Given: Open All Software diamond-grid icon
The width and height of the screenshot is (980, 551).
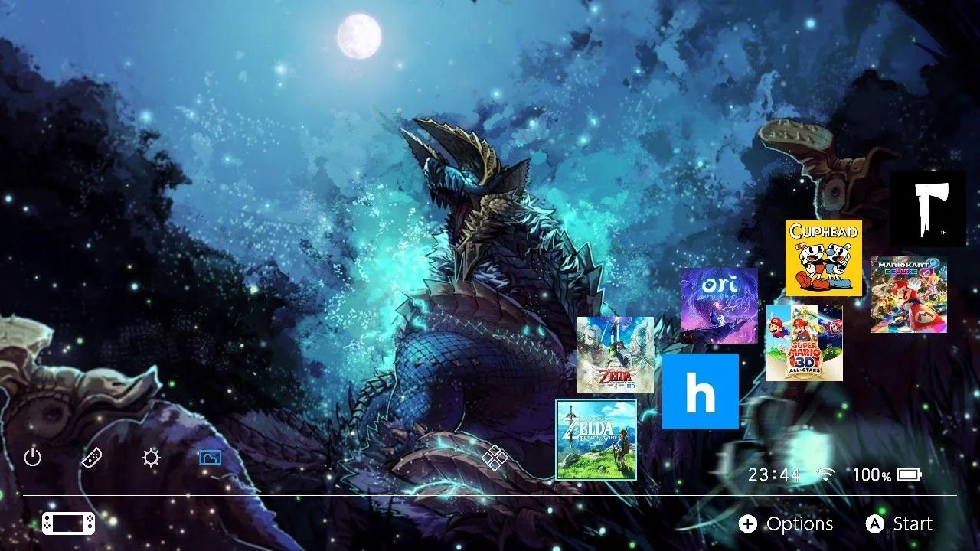Looking at the screenshot, I should click(x=495, y=458).
